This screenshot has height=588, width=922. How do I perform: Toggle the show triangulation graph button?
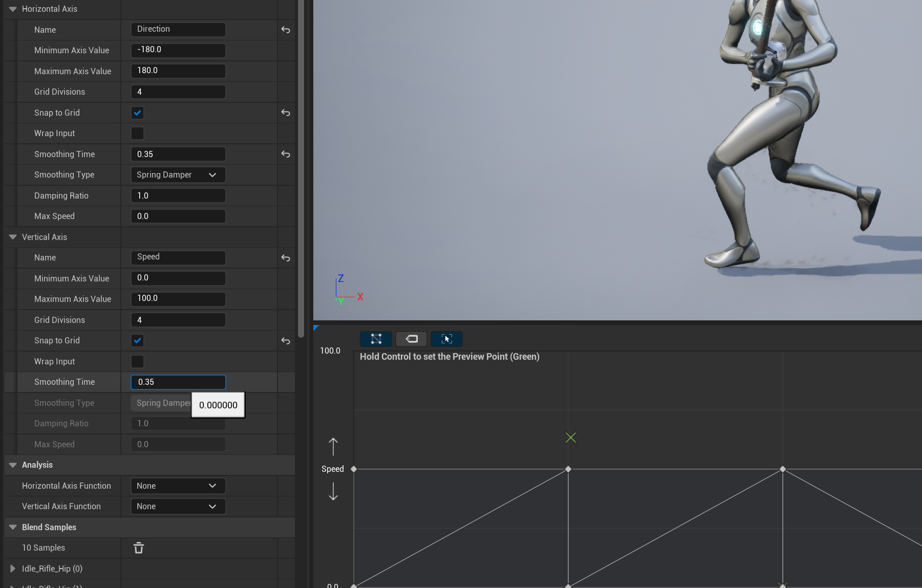coord(376,339)
